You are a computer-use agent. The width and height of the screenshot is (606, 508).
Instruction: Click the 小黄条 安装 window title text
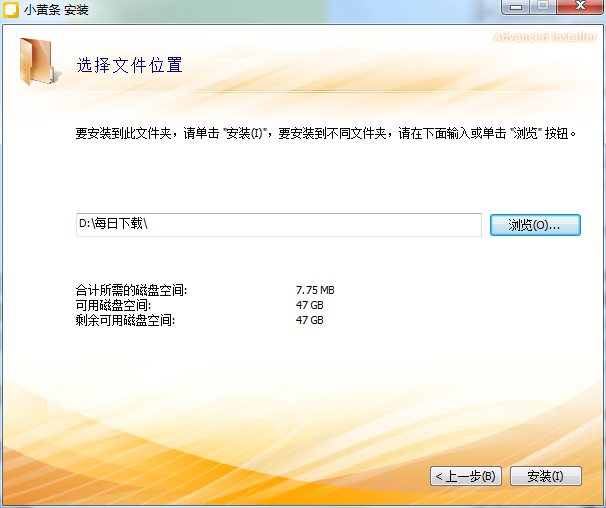click(x=52, y=9)
